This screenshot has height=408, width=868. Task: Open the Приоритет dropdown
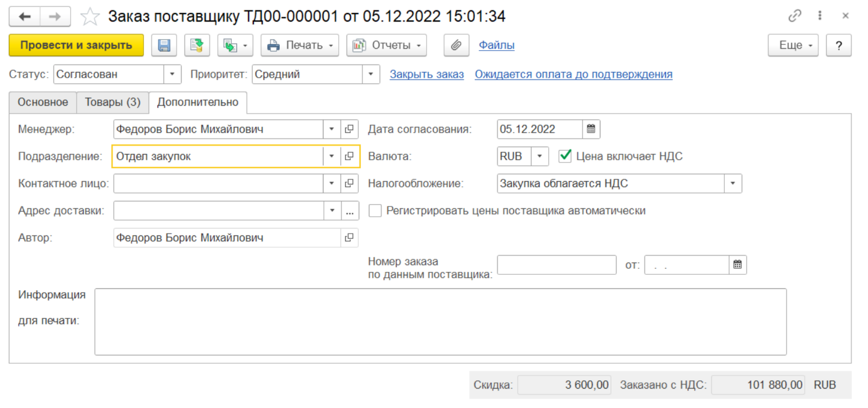coord(371,74)
